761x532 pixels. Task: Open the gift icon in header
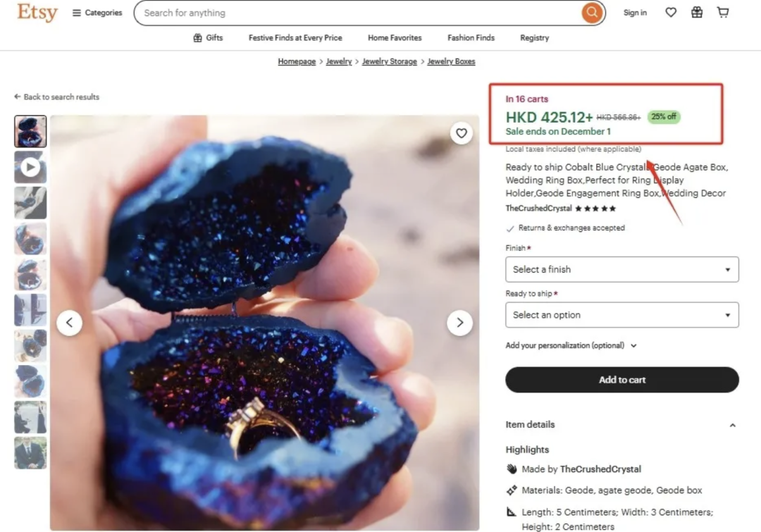696,13
